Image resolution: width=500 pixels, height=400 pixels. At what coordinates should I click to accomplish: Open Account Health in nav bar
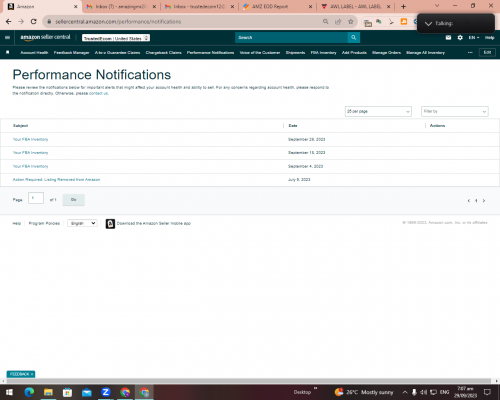pos(34,53)
